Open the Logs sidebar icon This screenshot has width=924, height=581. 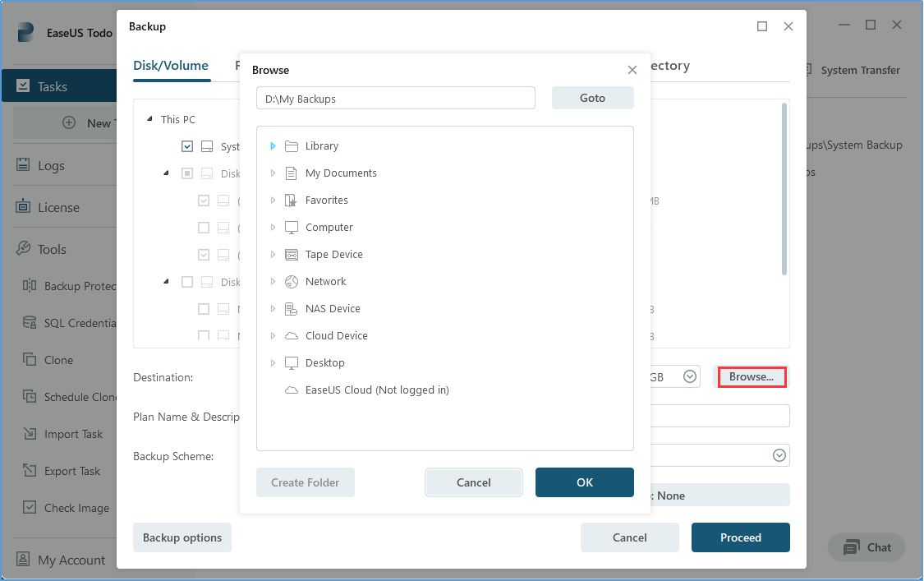[23, 164]
